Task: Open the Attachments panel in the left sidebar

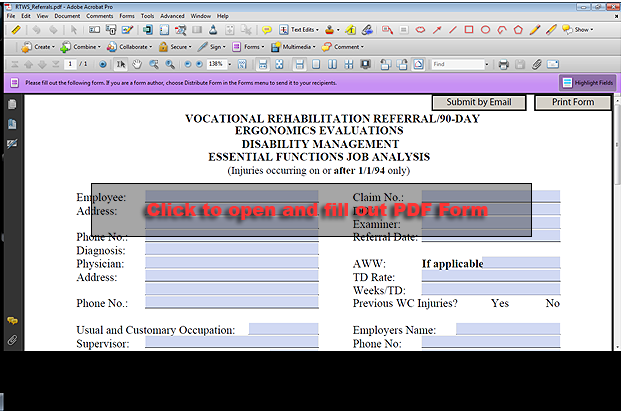Action: coord(12,340)
